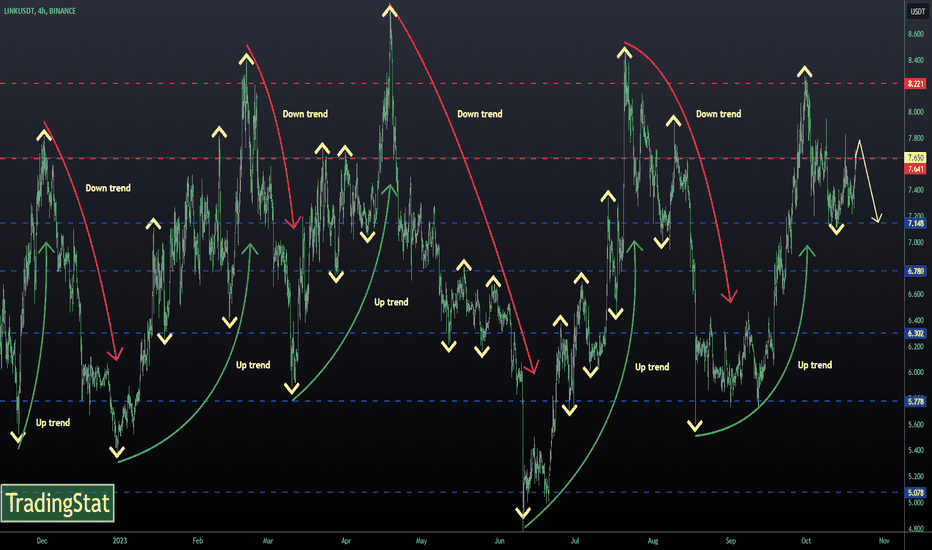Screen dimensions: 932x550
Task: Select the blue 6.302 price level tag
Action: click(916, 334)
